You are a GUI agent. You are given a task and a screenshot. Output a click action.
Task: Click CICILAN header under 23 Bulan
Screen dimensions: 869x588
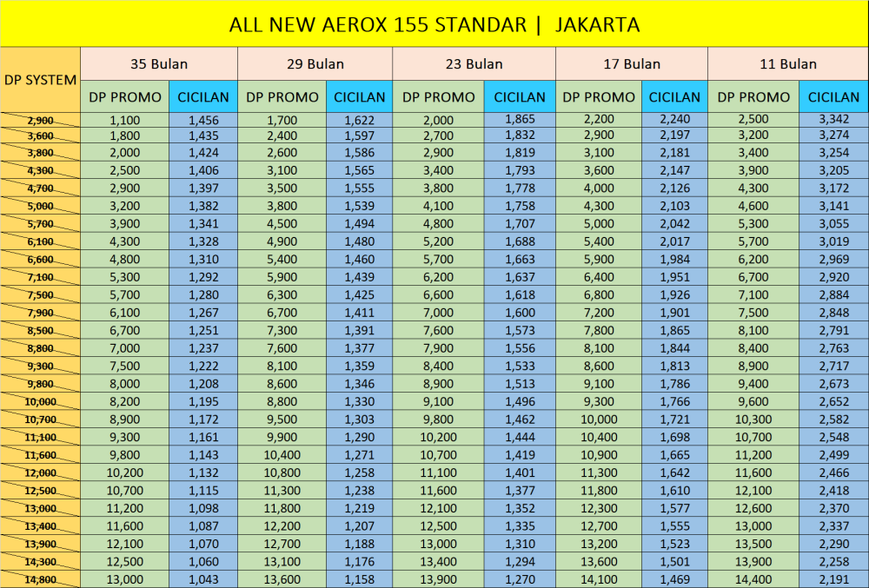(520, 97)
